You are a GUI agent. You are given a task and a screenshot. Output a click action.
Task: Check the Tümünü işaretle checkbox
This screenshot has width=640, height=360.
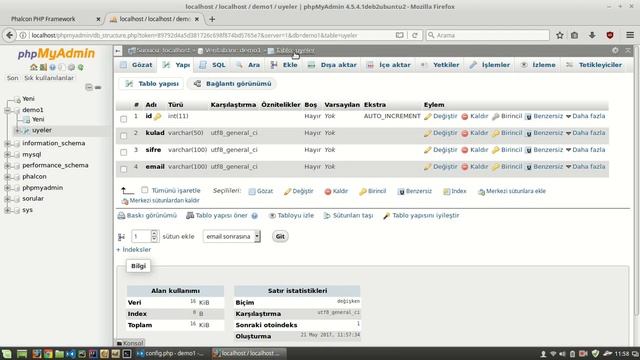(x=144, y=190)
